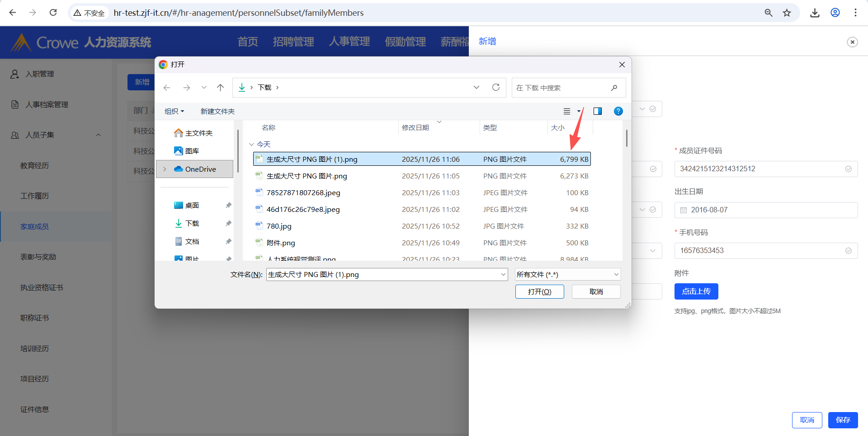Click the 出生日期 date field
Image resolution: width=868 pixels, height=436 pixels.
tap(766, 210)
